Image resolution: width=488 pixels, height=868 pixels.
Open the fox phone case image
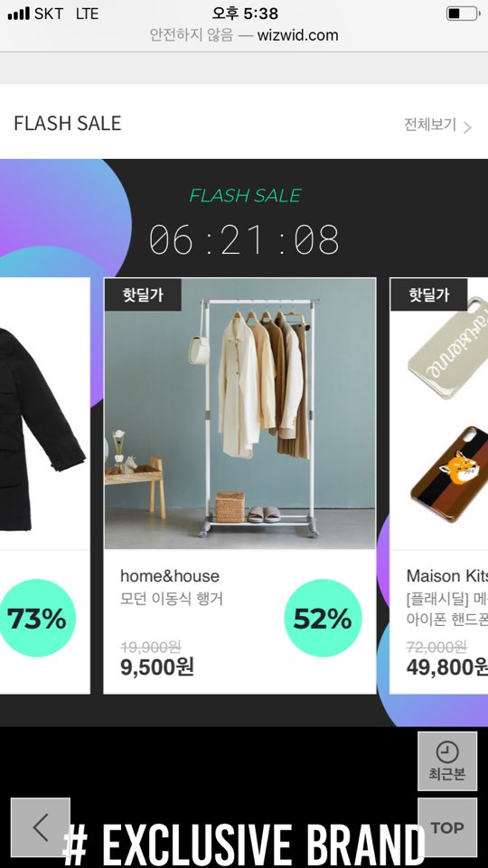(x=450, y=474)
